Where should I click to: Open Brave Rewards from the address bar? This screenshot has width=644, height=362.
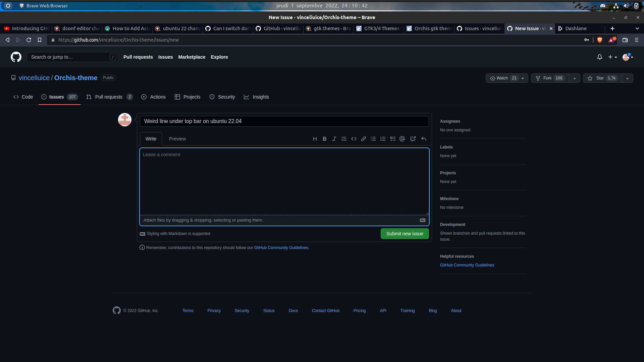(x=611, y=40)
